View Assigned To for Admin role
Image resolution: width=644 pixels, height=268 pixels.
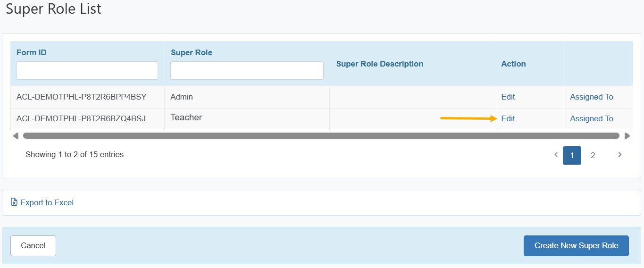point(591,97)
